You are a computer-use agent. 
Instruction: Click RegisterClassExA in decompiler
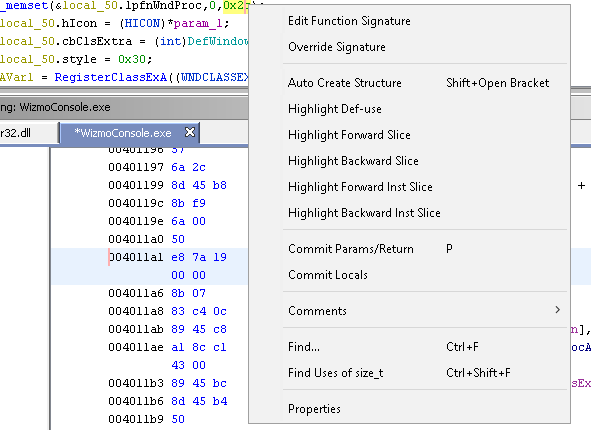[x=110, y=77]
